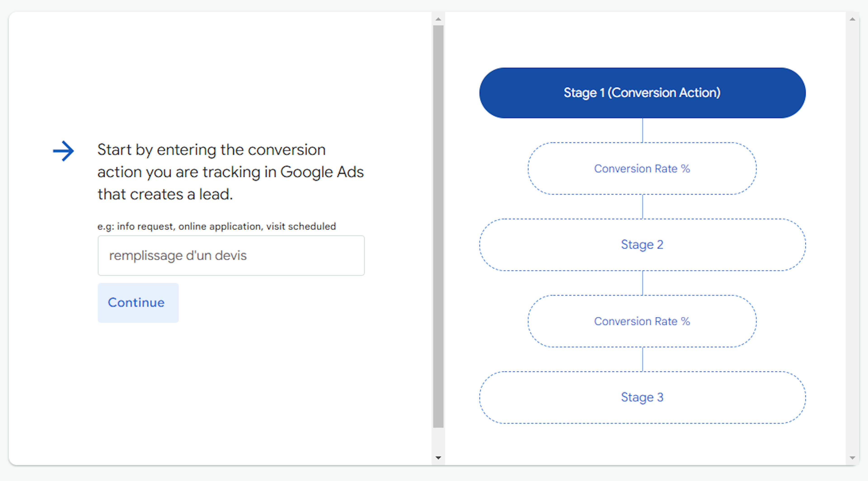This screenshot has height=481, width=868.
Task: Click Conversion Rate % above Stage 3
Action: [x=642, y=321]
